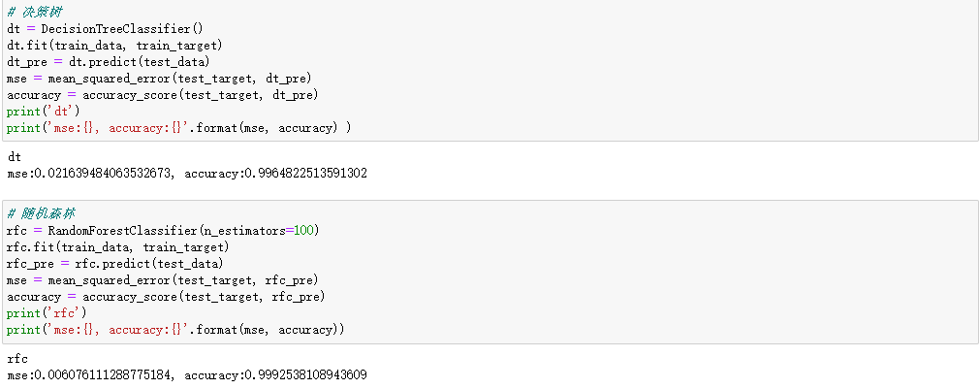The width and height of the screenshot is (980, 389).
Task: Click the mean_squared_error line using rfc_pre
Action: click(x=162, y=279)
